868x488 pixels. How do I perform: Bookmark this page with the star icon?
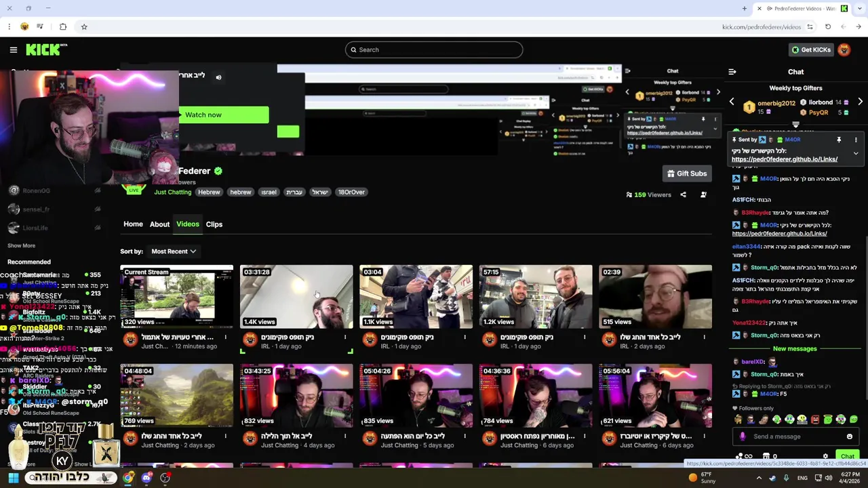(x=84, y=26)
